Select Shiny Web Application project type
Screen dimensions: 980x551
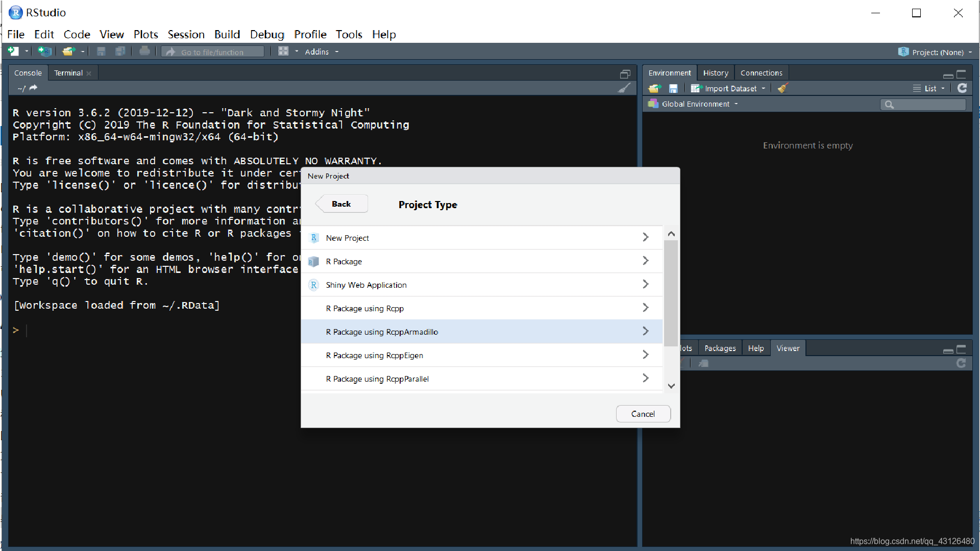pyautogui.click(x=482, y=285)
